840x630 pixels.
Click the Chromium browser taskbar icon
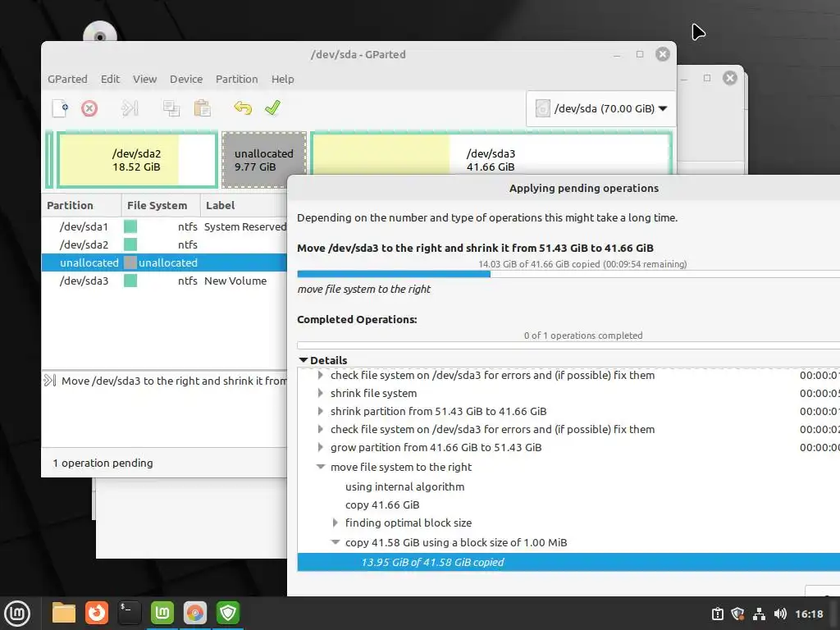[x=195, y=613]
